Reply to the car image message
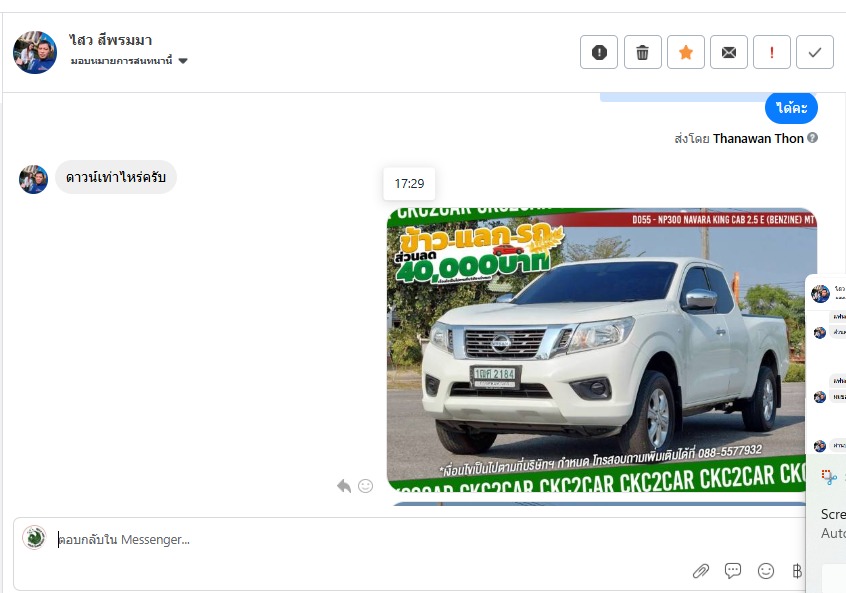Image resolution: width=846 pixels, height=593 pixels. coord(344,486)
